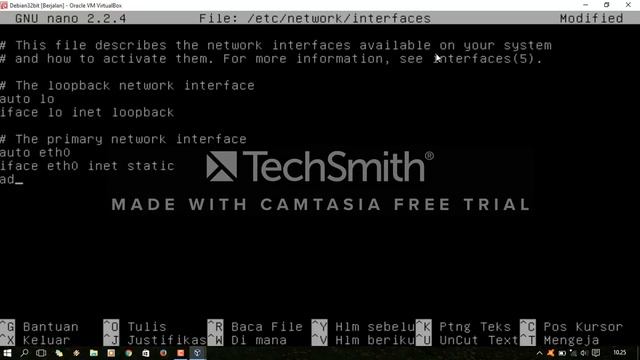Place cursor after 'ad' text
Image resolution: width=640 pixels, height=360 pixels.
pos(18,179)
